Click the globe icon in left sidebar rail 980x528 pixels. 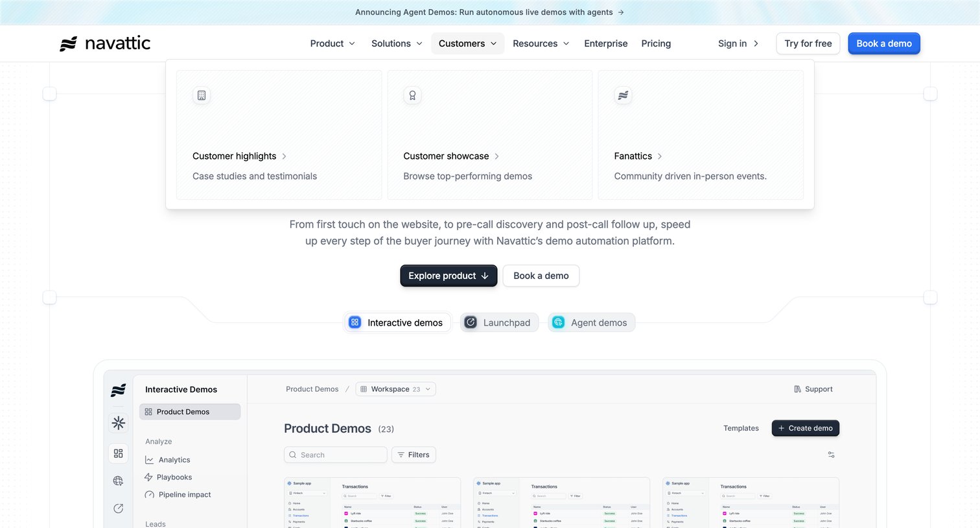[x=118, y=481]
